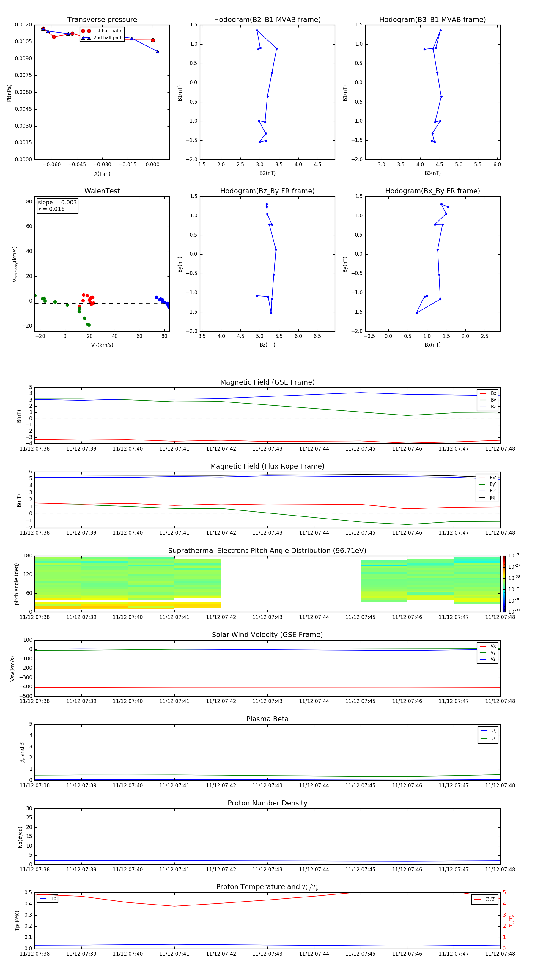Click the 'A(T·m)' x-axis label
The width and height of the screenshot is (535, 980).
pos(102,174)
